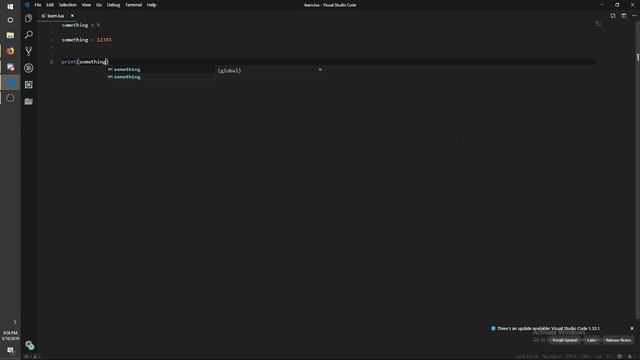
Task: Select the second 'something' autocomplete suggestion
Action: (160, 77)
